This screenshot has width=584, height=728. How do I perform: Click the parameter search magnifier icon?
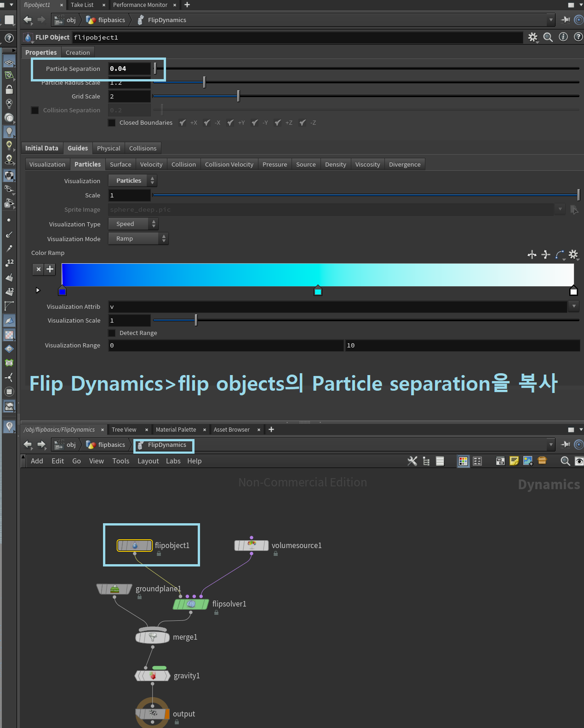548,37
